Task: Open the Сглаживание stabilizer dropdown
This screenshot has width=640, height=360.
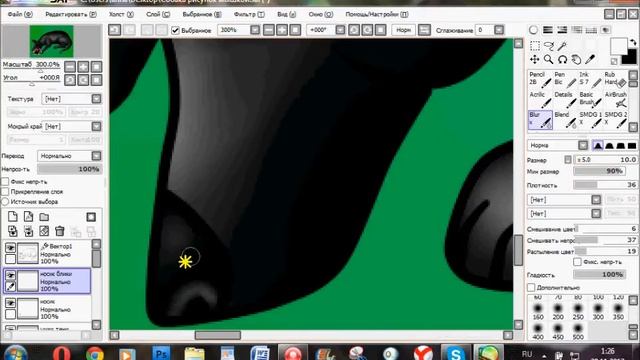Action: click(x=499, y=30)
